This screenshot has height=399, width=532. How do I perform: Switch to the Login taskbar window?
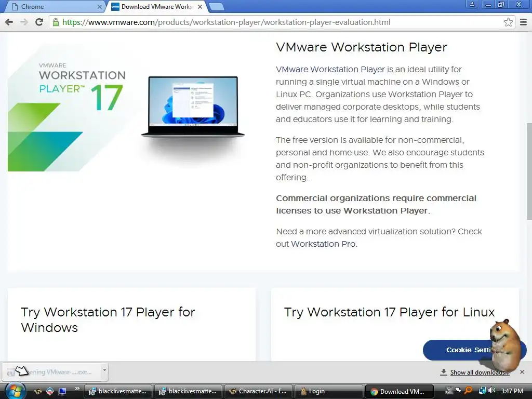point(328,391)
